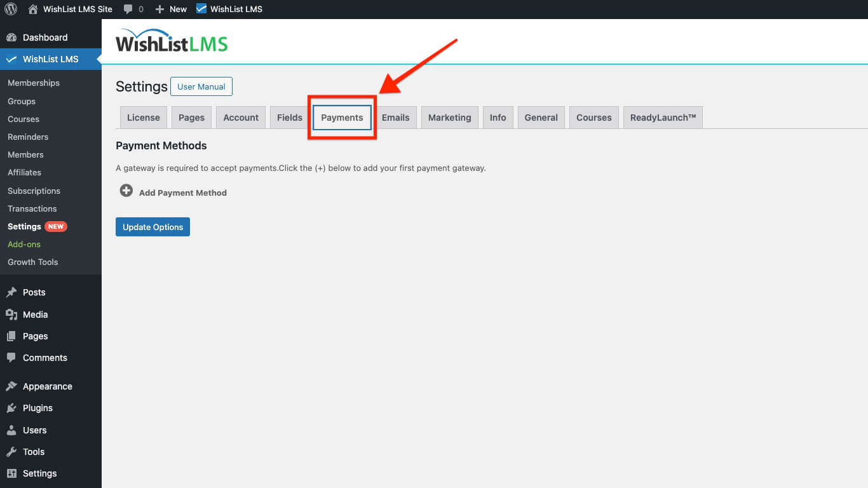
Task: Click the WishList LMS checkmark icon in admin bar
Action: tap(202, 9)
